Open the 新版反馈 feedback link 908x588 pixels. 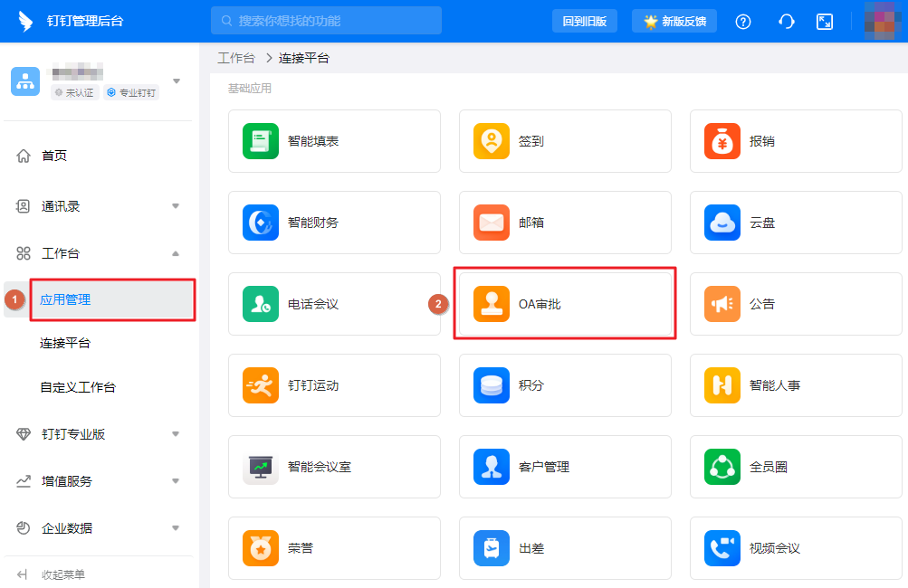[x=674, y=20]
